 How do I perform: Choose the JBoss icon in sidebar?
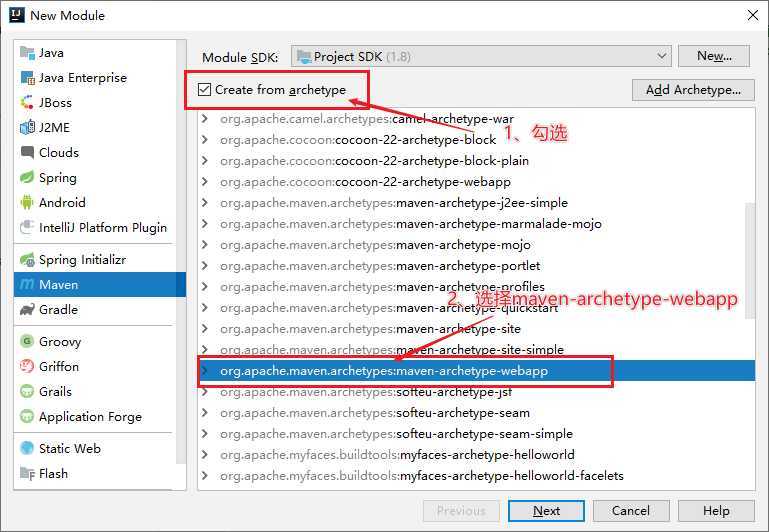pyautogui.click(x=27, y=102)
